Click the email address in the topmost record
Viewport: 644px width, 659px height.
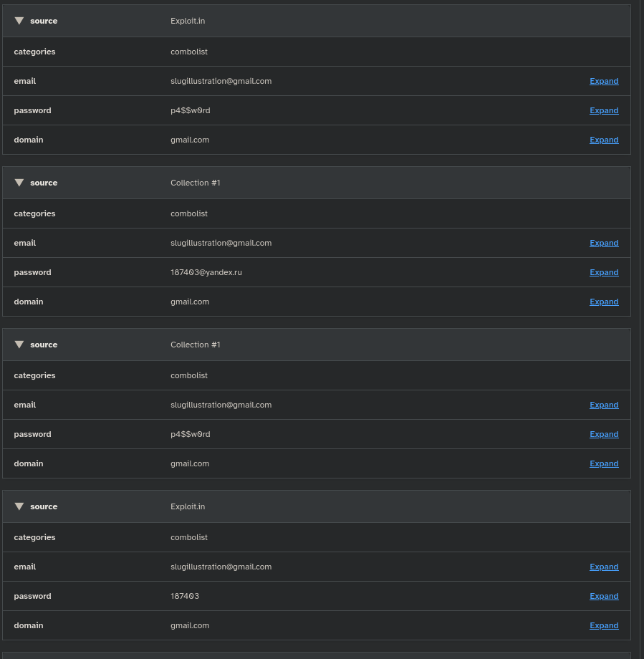click(x=221, y=81)
